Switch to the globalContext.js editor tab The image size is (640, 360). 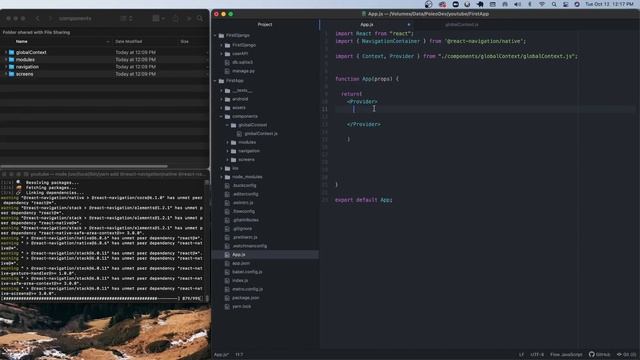coord(462,24)
